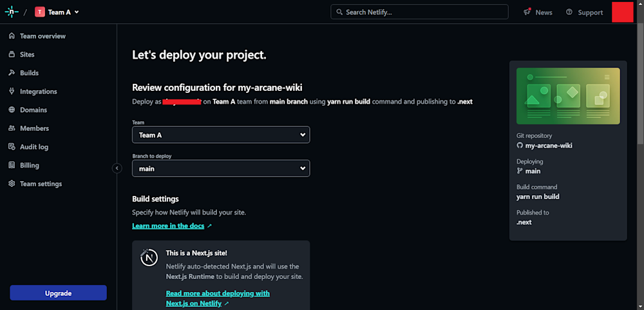
Task: Click the Domains globe icon
Action: pyautogui.click(x=12, y=110)
